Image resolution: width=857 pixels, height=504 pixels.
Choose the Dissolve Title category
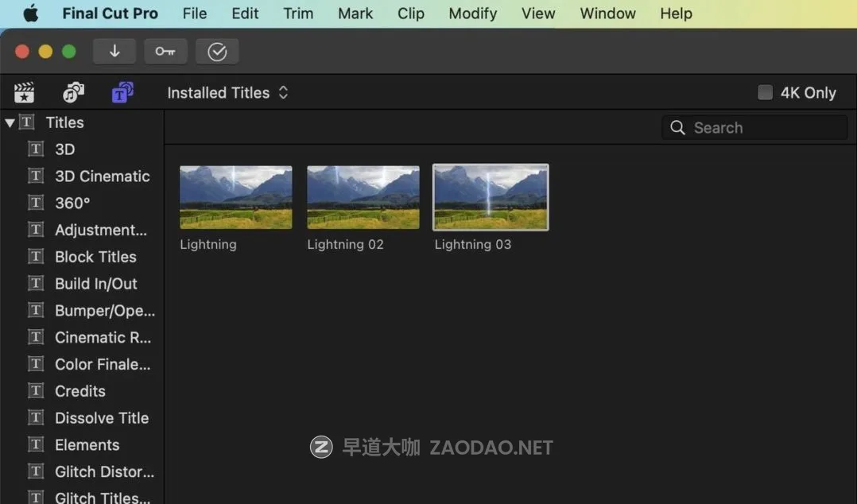pyautogui.click(x=101, y=418)
